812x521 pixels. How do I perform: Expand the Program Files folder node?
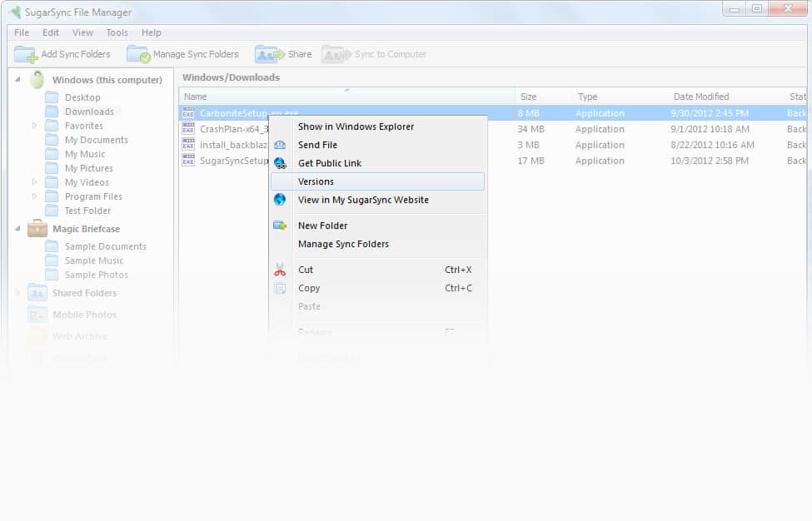pyautogui.click(x=34, y=196)
